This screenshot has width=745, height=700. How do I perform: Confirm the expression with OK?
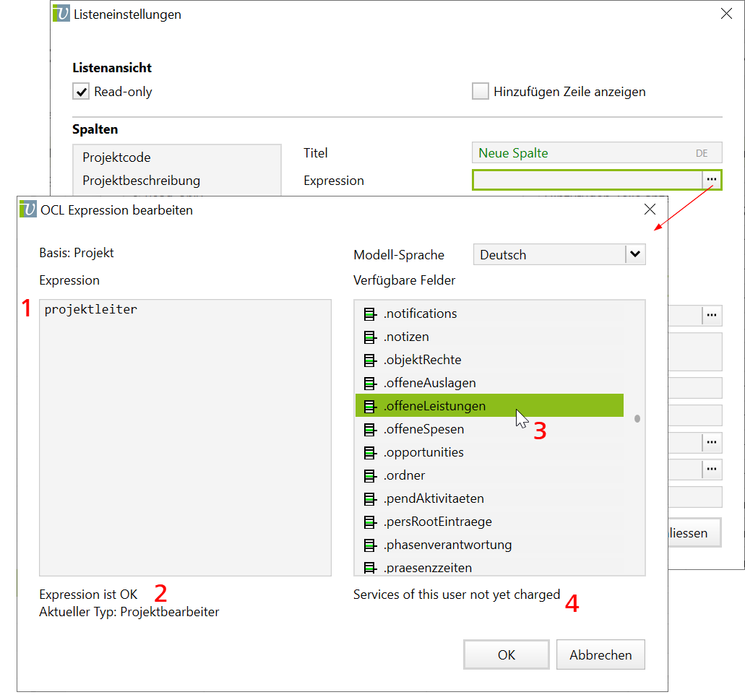[506, 654]
